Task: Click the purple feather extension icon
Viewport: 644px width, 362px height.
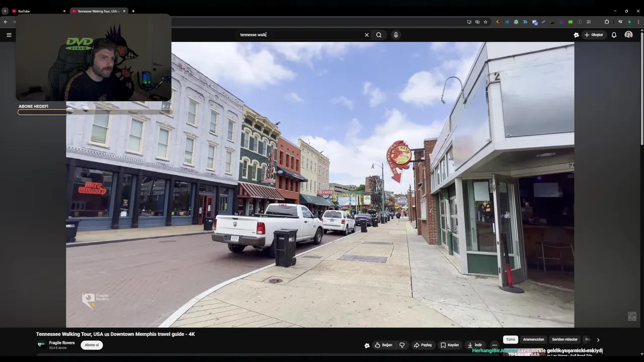Action: tap(543, 22)
